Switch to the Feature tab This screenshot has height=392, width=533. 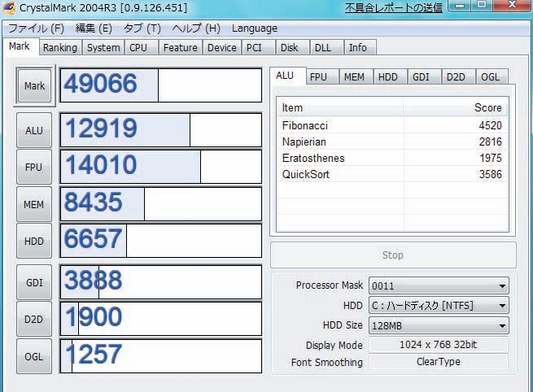(x=180, y=47)
